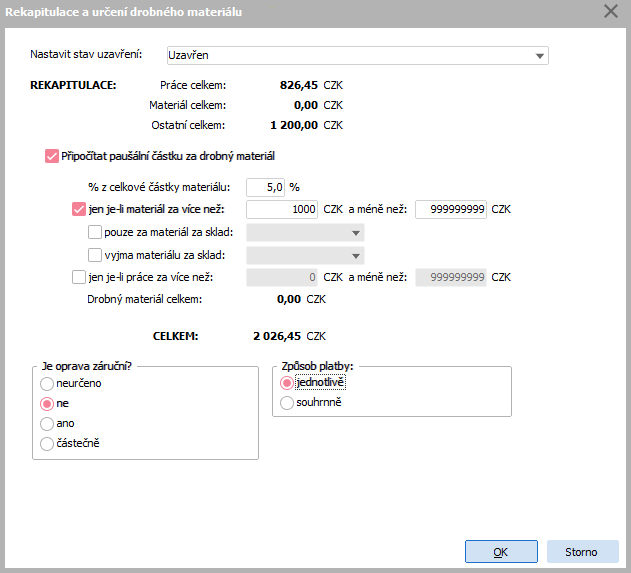
Task: Expand the 'vyjma materiálu za sklad' dropdown
Action: (355, 256)
